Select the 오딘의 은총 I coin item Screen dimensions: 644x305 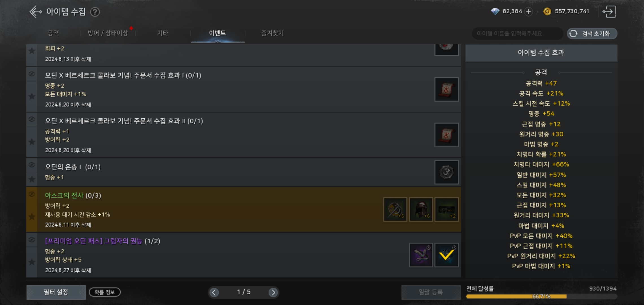(x=446, y=172)
